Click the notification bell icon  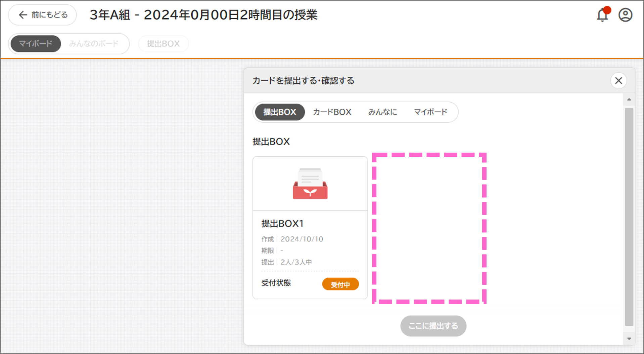(x=602, y=15)
